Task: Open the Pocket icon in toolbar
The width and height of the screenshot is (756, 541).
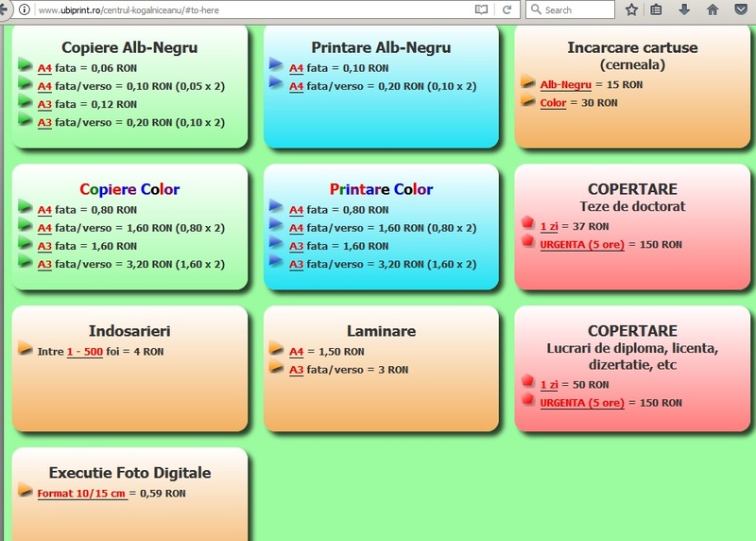Action: click(x=740, y=9)
